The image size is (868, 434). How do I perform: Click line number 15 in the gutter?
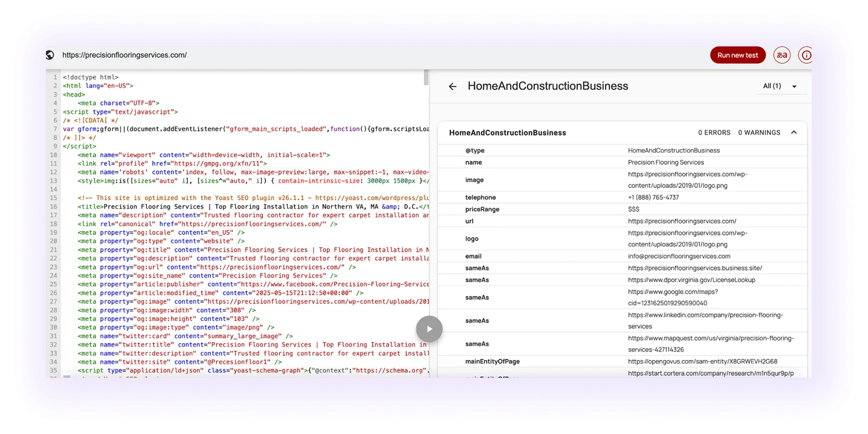click(x=54, y=198)
